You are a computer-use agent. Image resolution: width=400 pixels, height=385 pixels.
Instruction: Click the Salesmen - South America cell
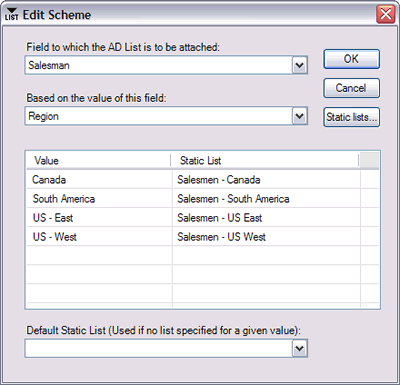pyautogui.click(x=266, y=199)
